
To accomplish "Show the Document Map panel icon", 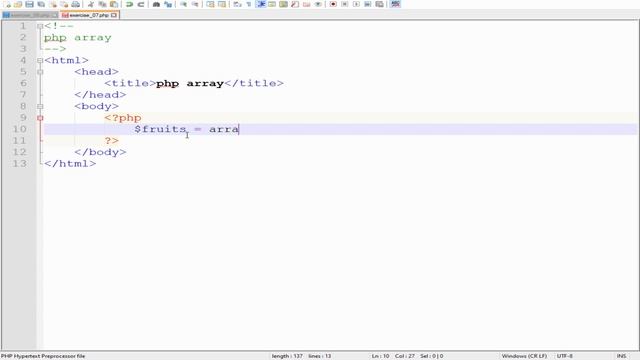I will 283,4.
